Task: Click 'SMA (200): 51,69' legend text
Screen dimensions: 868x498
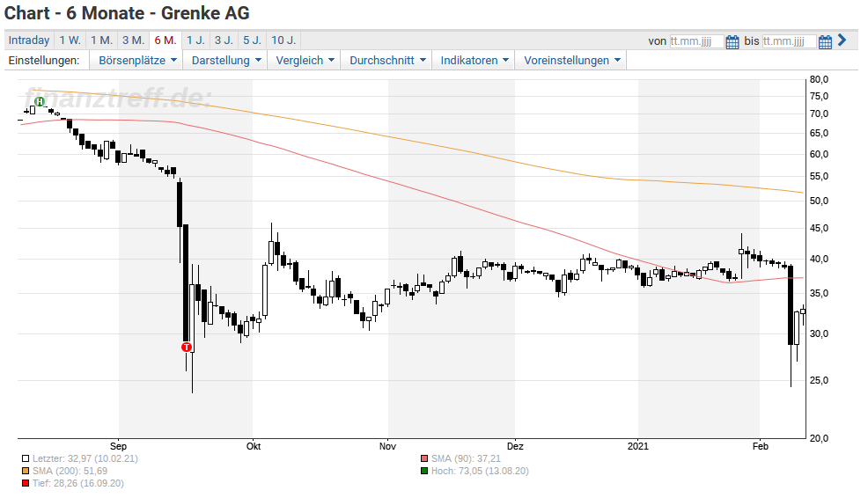Action: (x=70, y=471)
